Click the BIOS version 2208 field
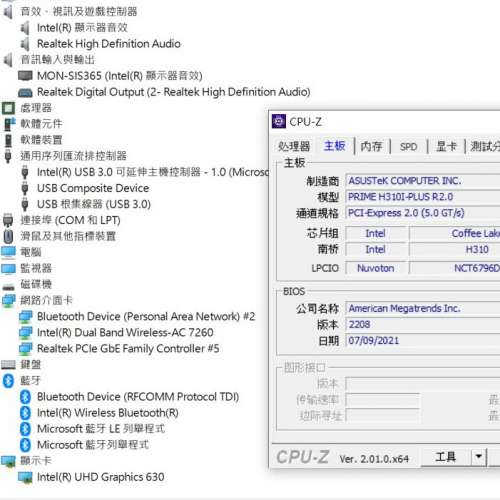 [423, 324]
